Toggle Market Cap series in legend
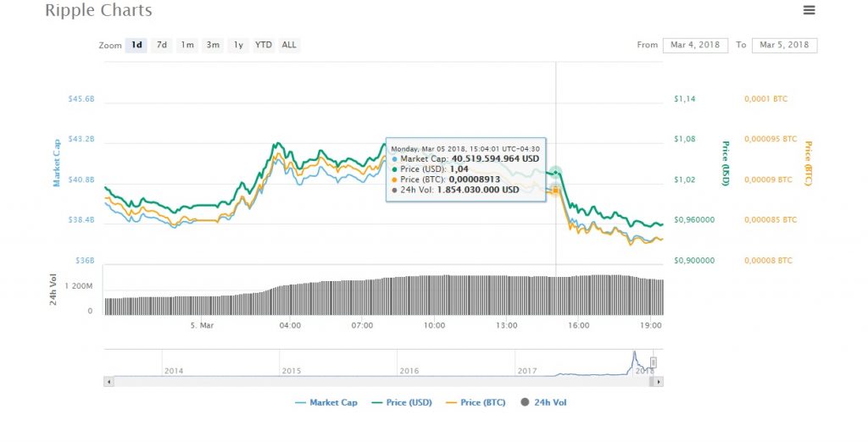868x442 pixels. [326, 403]
